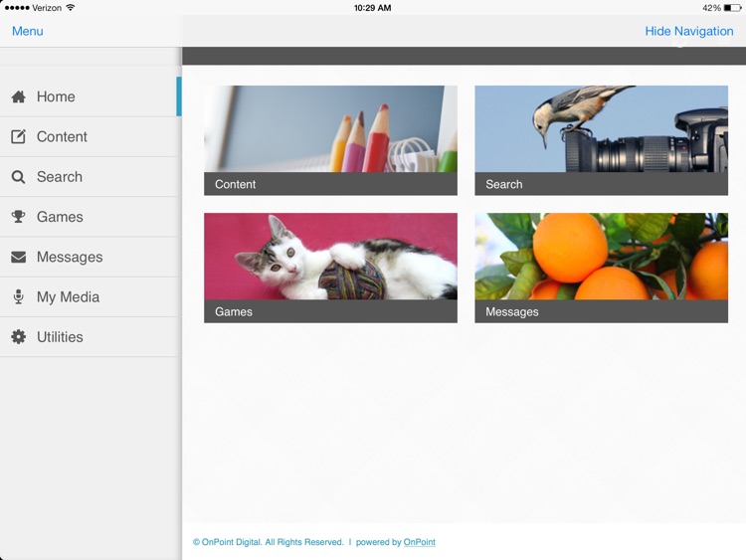Click the Search tile caption bar
This screenshot has height=560, width=746.
tap(602, 184)
